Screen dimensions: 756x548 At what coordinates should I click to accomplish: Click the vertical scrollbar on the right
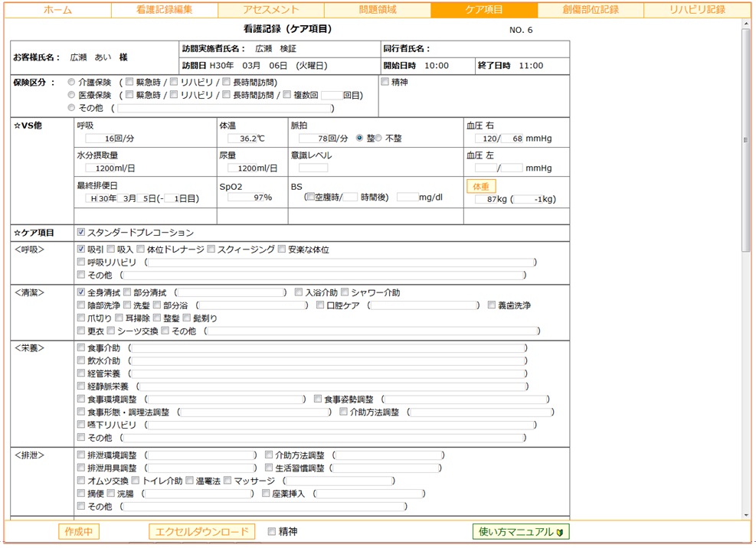746,140
